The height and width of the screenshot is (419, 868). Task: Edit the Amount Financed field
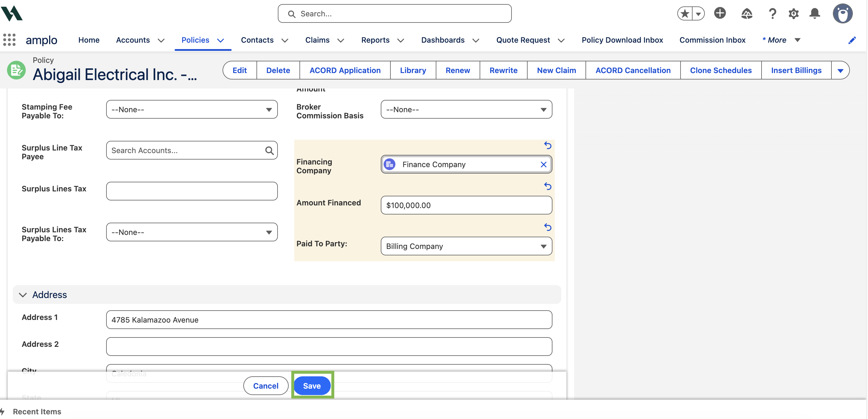pos(466,205)
